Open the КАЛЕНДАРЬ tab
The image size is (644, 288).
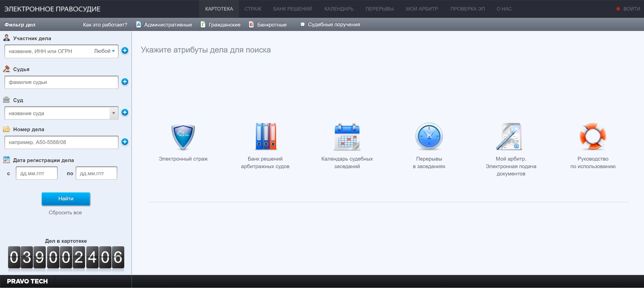coord(339,9)
